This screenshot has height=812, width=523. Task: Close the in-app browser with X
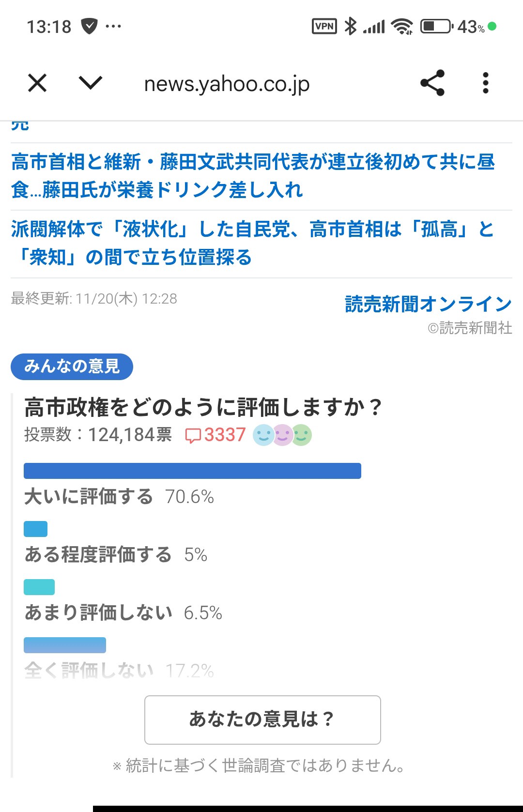click(37, 83)
